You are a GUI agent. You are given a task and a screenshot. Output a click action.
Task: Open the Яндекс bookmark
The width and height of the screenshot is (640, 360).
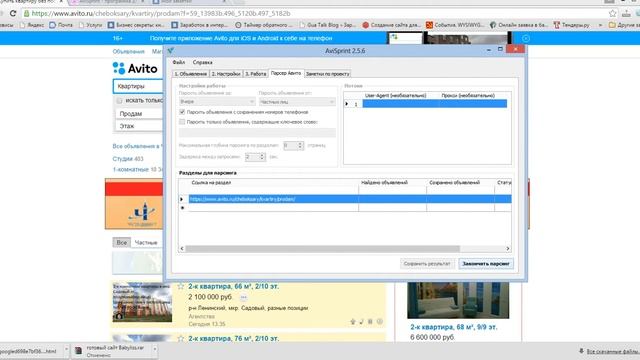pyautogui.click(x=32, y=25)
